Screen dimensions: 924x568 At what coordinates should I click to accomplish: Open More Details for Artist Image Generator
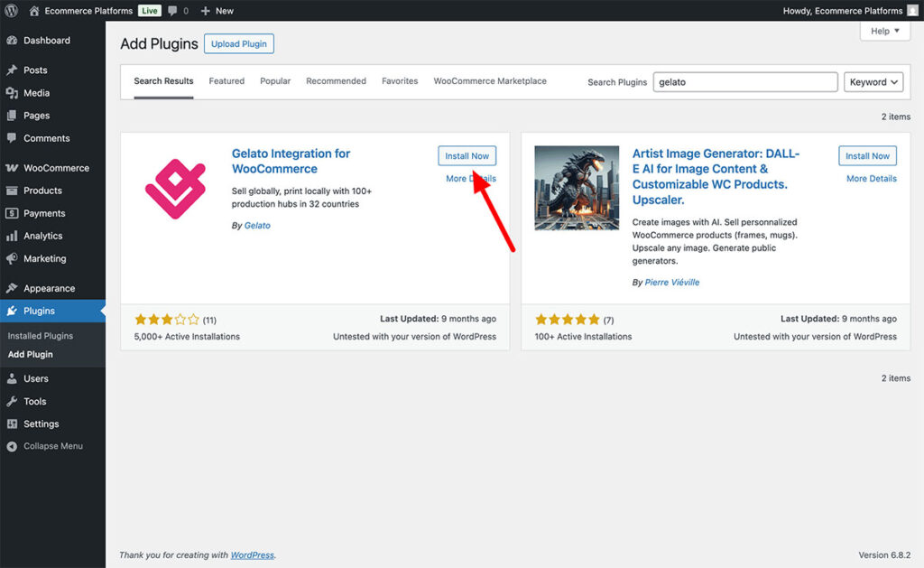click(x=871, y=179)
